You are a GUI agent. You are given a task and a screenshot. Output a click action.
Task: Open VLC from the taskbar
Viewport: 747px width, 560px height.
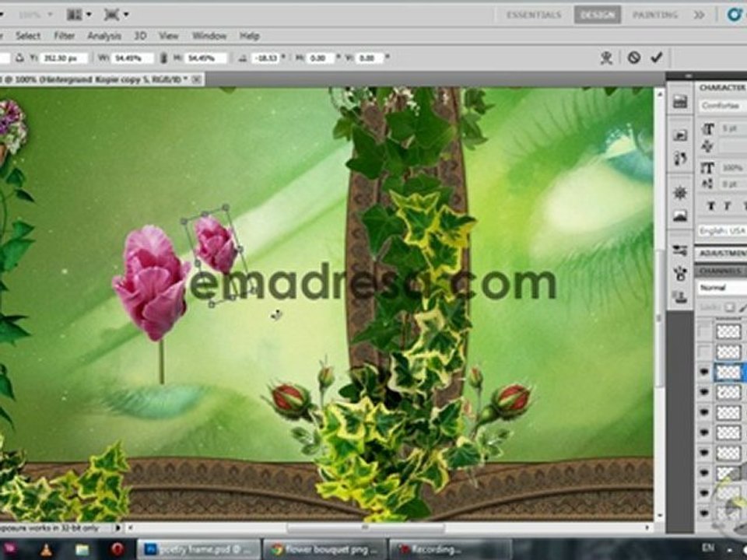click(46, 550)
